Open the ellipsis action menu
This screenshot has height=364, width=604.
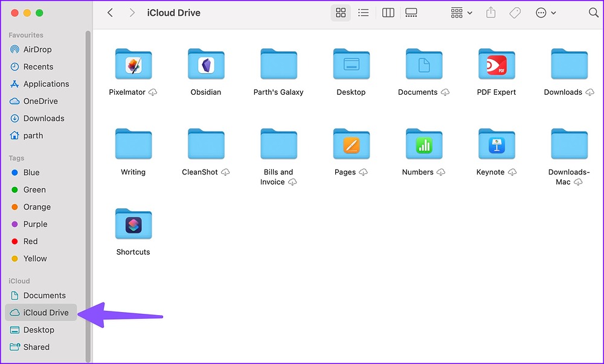click(x=545, y=13)
